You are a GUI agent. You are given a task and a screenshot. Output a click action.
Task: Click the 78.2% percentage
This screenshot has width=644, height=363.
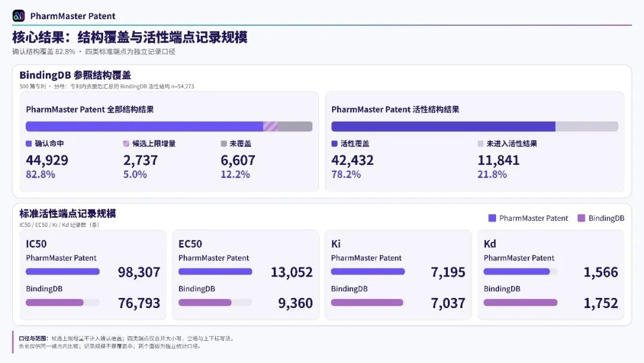(x=346, y=174)
